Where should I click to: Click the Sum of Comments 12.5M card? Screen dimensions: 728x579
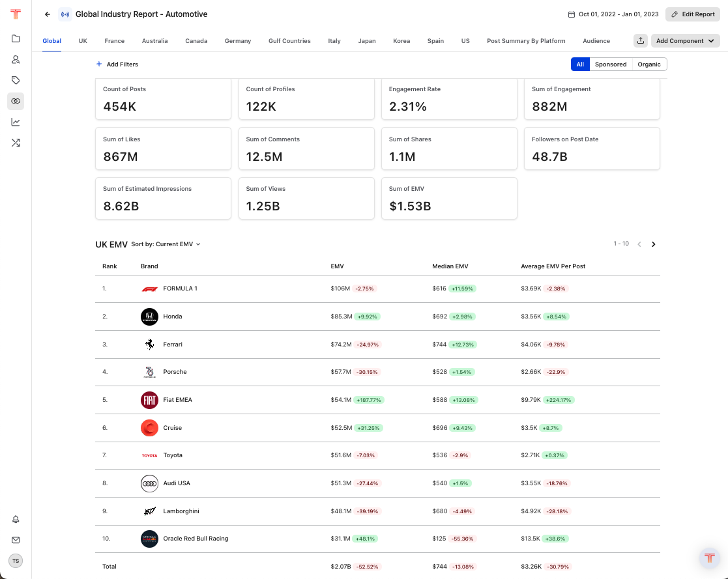point(306,148)
